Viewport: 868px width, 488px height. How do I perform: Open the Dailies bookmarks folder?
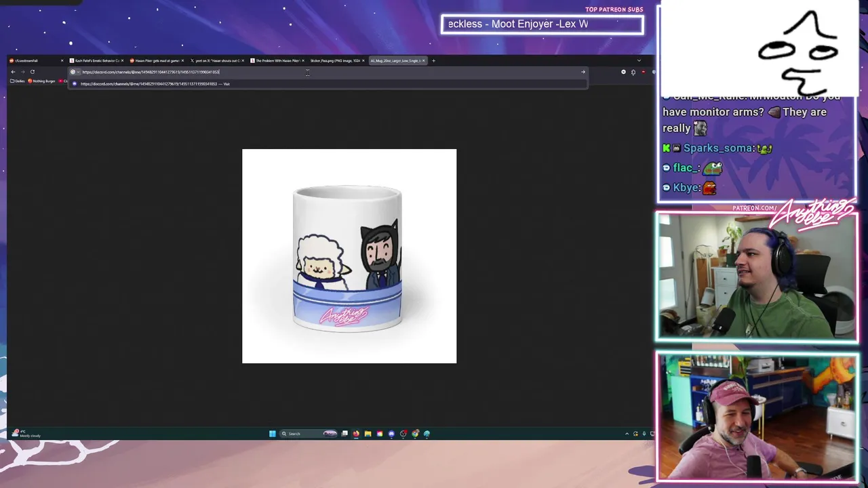point(17,81)
